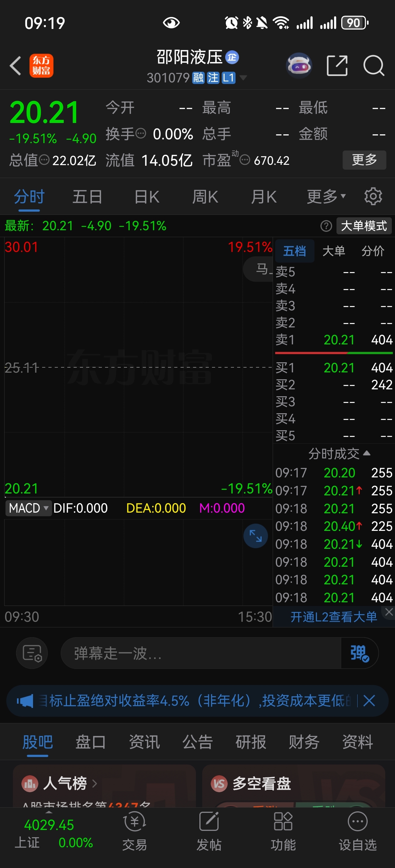Image resolution: width=395 pixels, height=868 pixels.
Task: Open the search magnifier icon
Action: click(x=374, y=65)
